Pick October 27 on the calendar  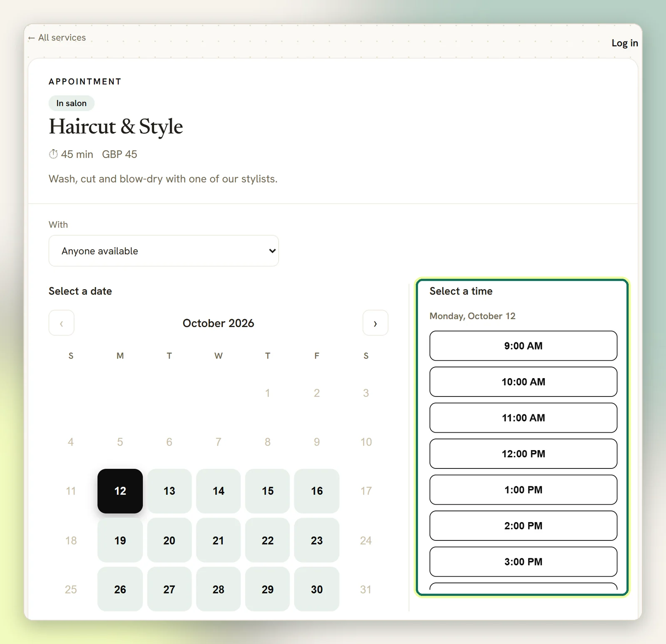pos(169,589)
